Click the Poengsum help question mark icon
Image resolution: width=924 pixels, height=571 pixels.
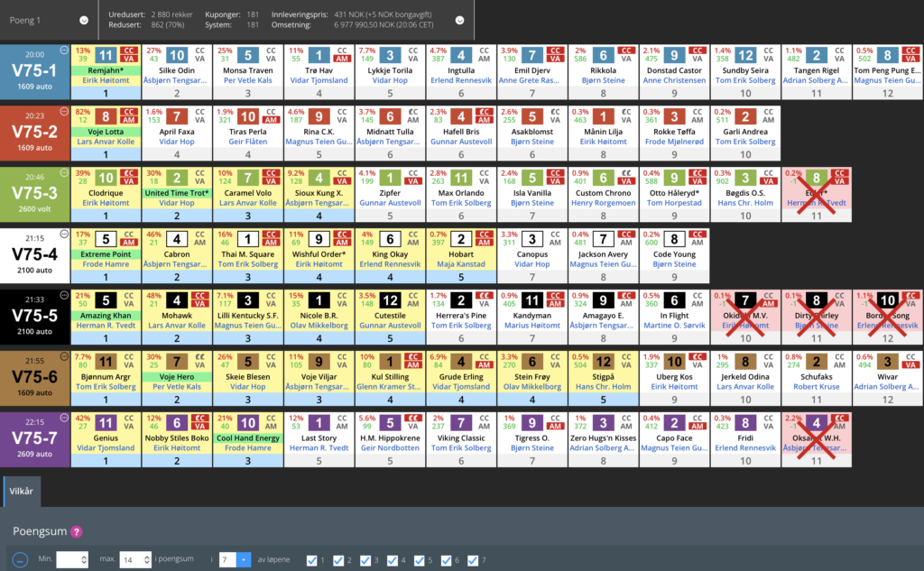(77, 533)
